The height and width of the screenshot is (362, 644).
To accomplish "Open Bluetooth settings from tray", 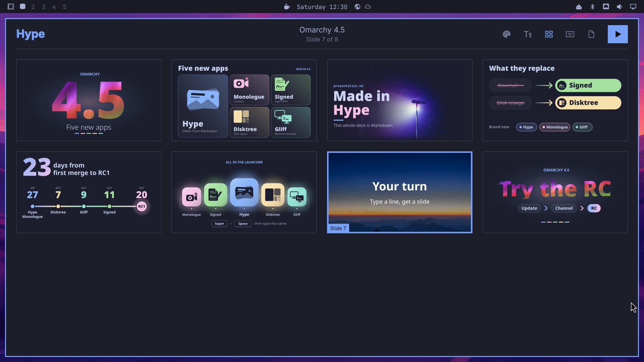I will [x=592, y=7].
